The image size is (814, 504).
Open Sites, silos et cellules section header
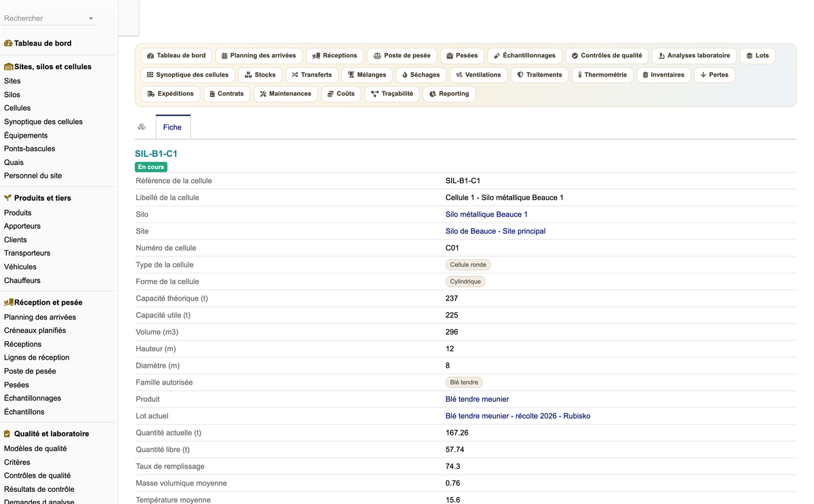(x=47, y=66)
